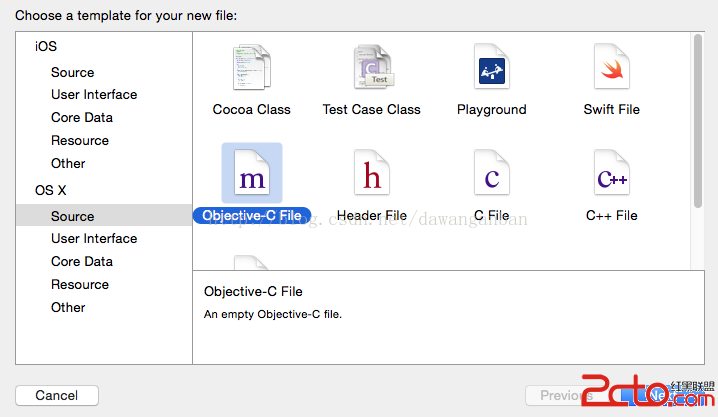Select Core Data under OS X
This screenshot has width=718, height=417.
pos(82,261)
